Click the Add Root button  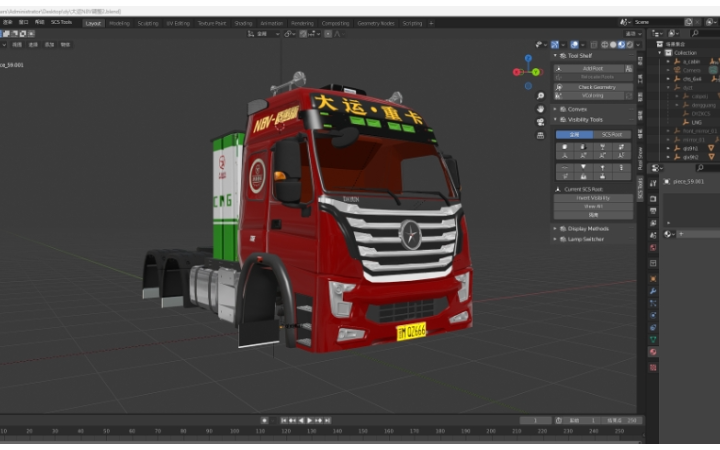[589, 68]
